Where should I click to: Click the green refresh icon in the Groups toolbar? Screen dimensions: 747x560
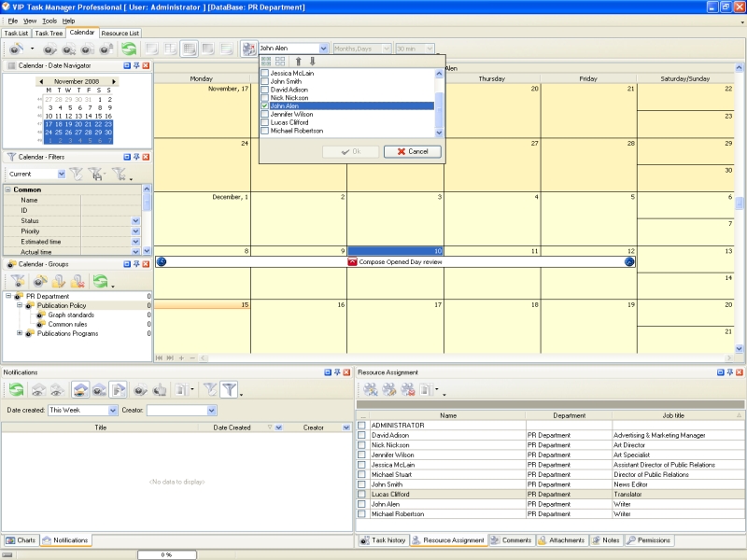point(101,282)
